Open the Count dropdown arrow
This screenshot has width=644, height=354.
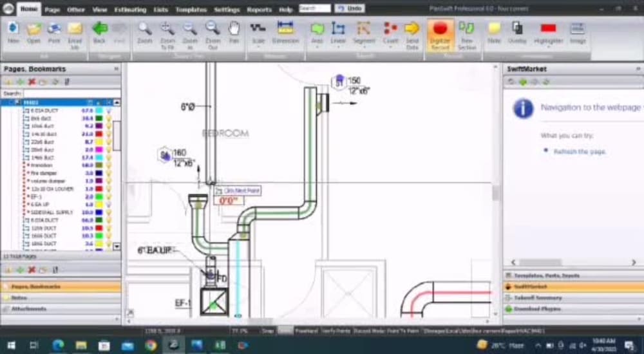tap(390, 47)
